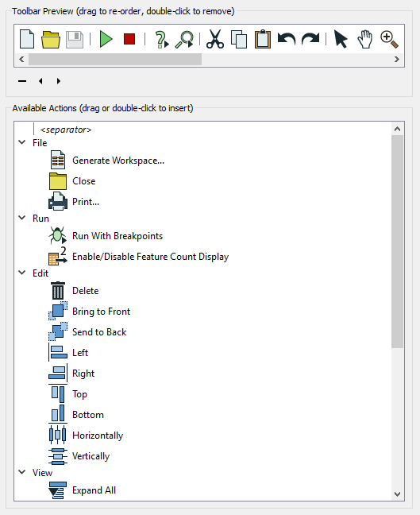This screenshot has width=420, height=515.
Task: Collapse the Edit category
Action: (x=22, y=273)
